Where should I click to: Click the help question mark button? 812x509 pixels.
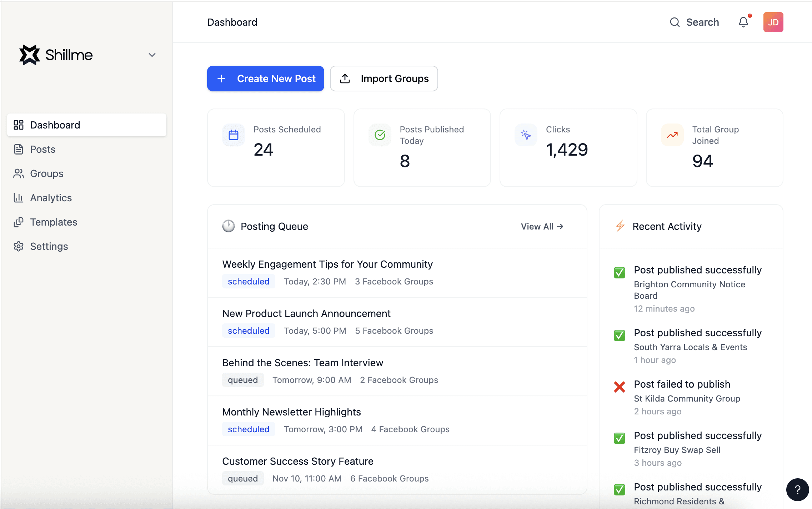tap(797, 490)
